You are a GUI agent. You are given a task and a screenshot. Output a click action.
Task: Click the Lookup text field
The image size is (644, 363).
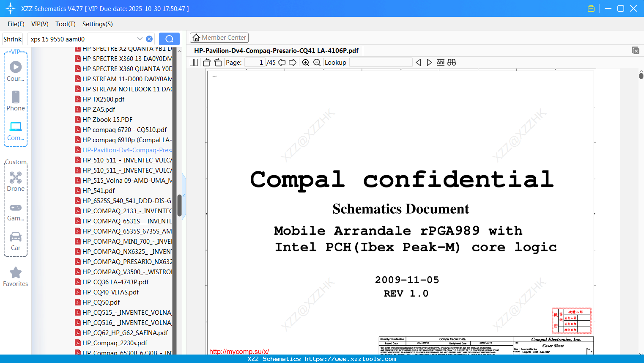click(381, 63)
